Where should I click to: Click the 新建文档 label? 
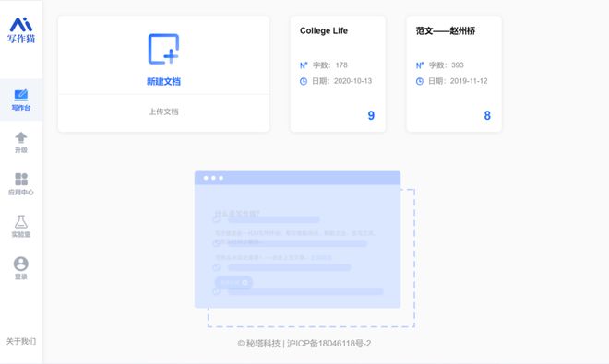click(163, 81)
